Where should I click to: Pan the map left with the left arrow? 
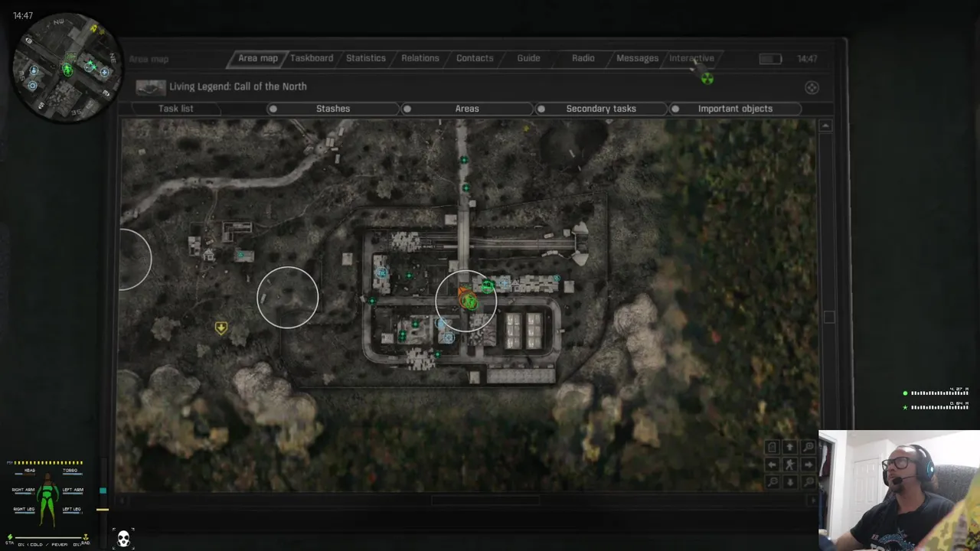(x=773, y=465)
